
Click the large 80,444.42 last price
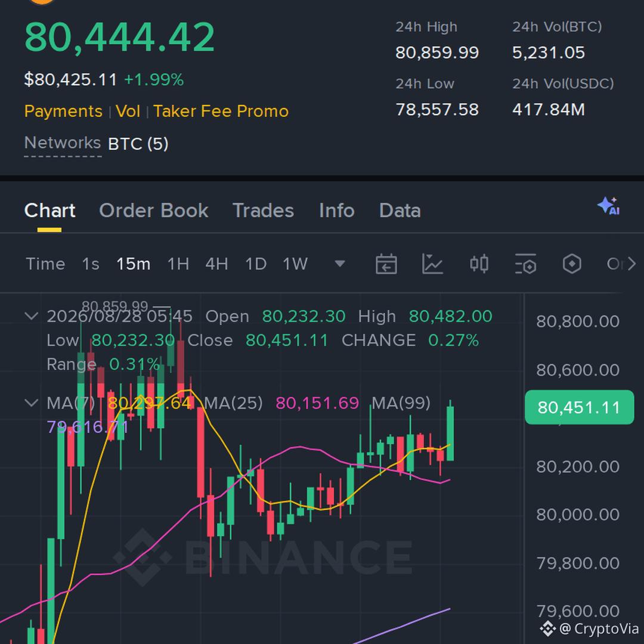[119, 37]
